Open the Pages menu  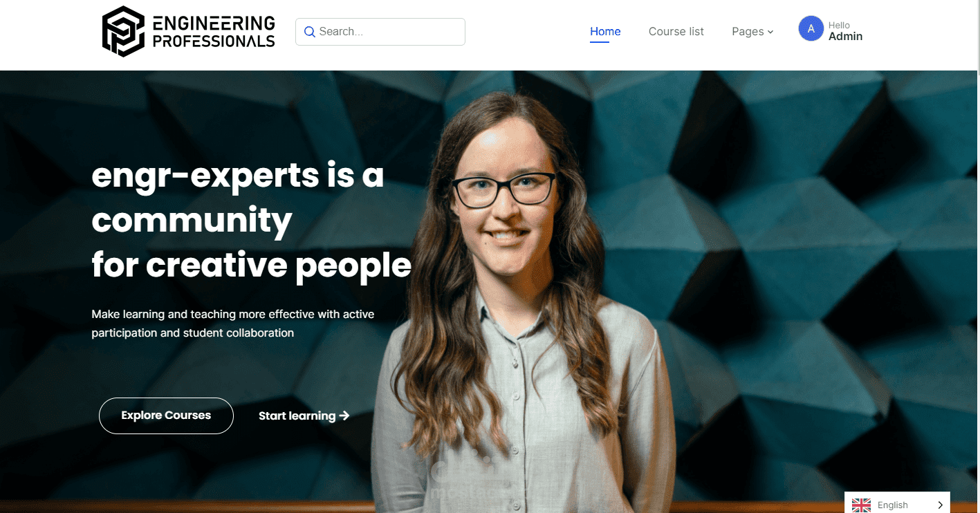point(752,32)
